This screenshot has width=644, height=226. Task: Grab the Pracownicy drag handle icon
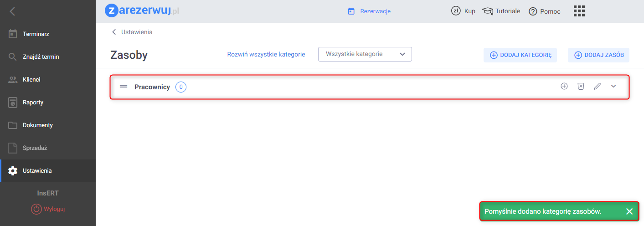point(124,86)
